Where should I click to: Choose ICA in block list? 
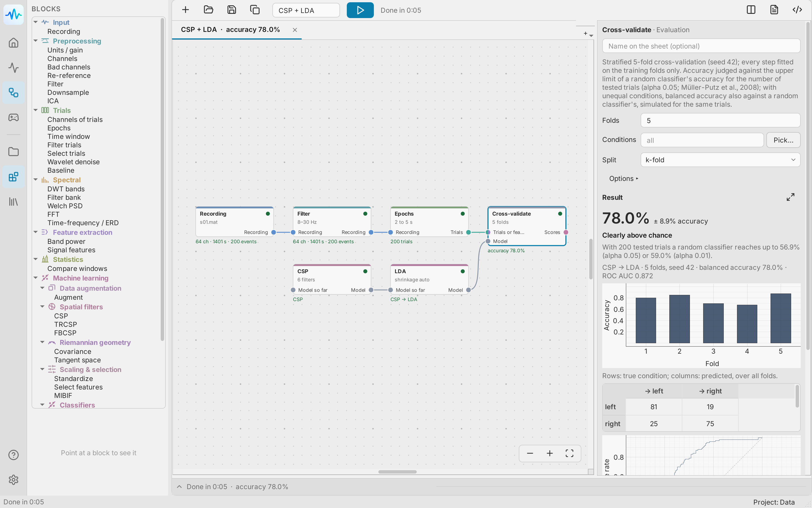point(53,101)
